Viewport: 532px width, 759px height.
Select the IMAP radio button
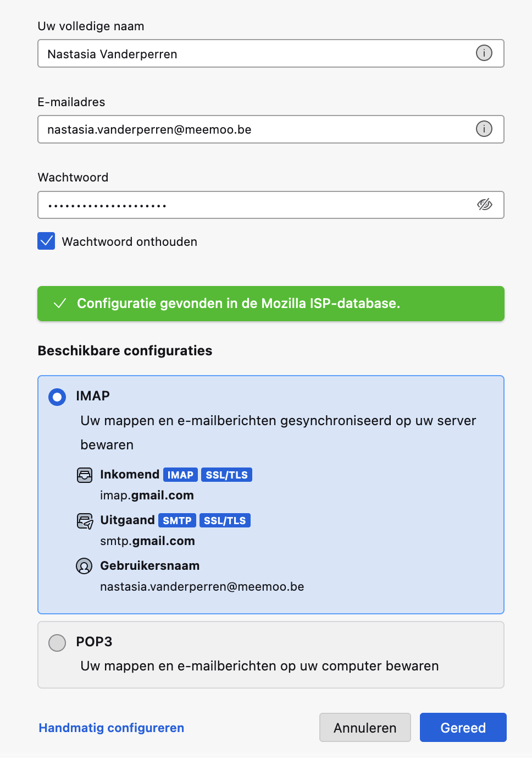[57, 397]
